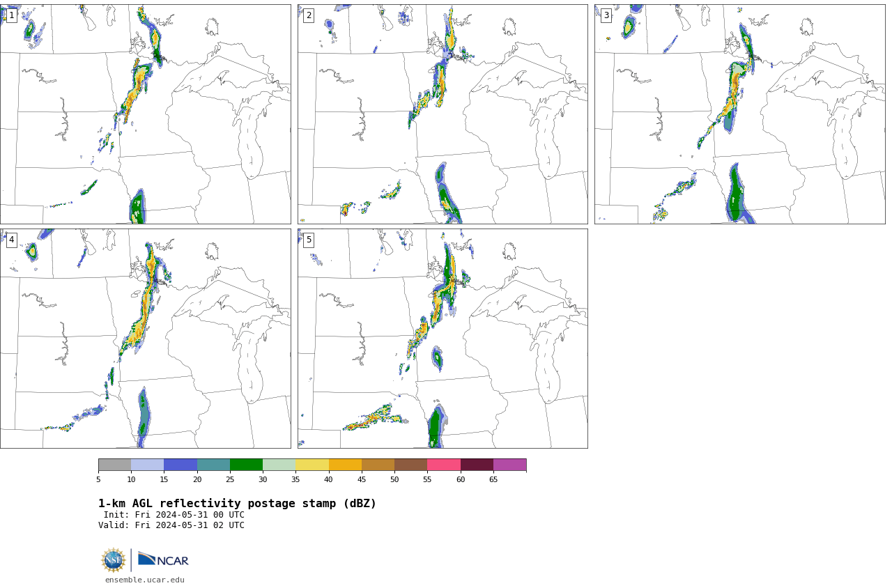Open ensemble member 2 reflectivity map
Image resolution: width=892 pixels, height=588 pixels.
443,114
